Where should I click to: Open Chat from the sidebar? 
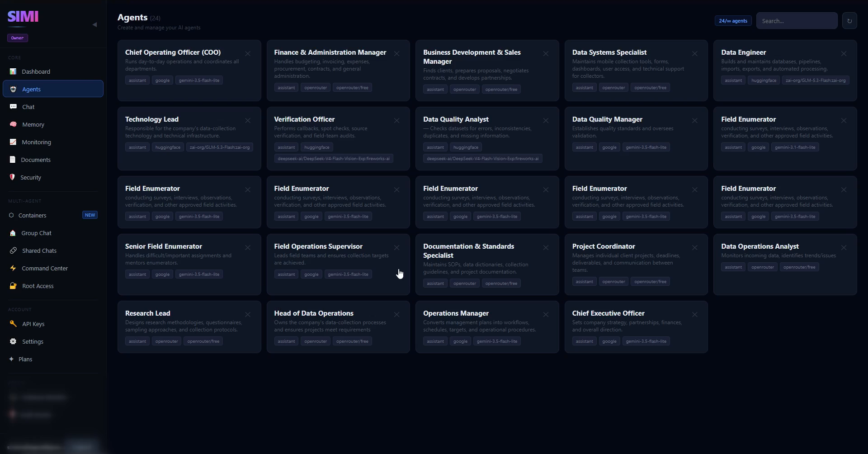click(x=53, y=107)
